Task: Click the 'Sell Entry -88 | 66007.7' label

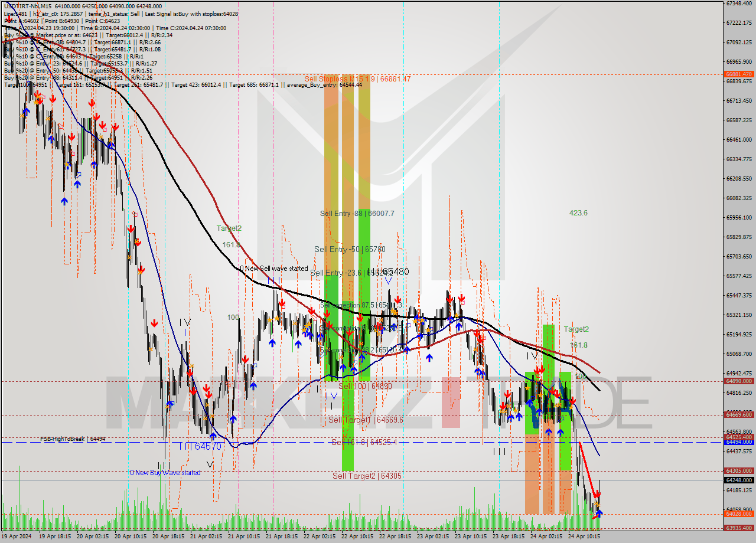Action: click(357, 214)
